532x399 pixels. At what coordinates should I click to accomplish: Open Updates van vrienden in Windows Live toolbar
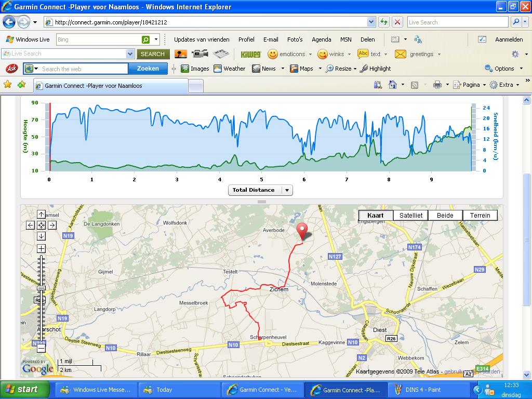click(202, 39)
